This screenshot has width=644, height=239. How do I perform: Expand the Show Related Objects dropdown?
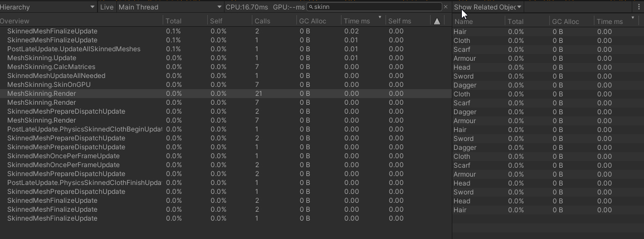tap(487, 7)
